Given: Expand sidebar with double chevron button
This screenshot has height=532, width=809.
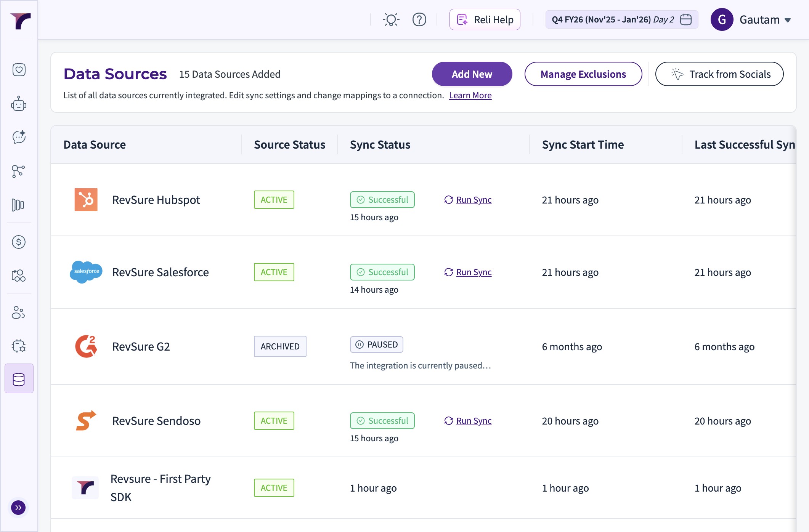Looking at the screenshot, I should (18, 508).
